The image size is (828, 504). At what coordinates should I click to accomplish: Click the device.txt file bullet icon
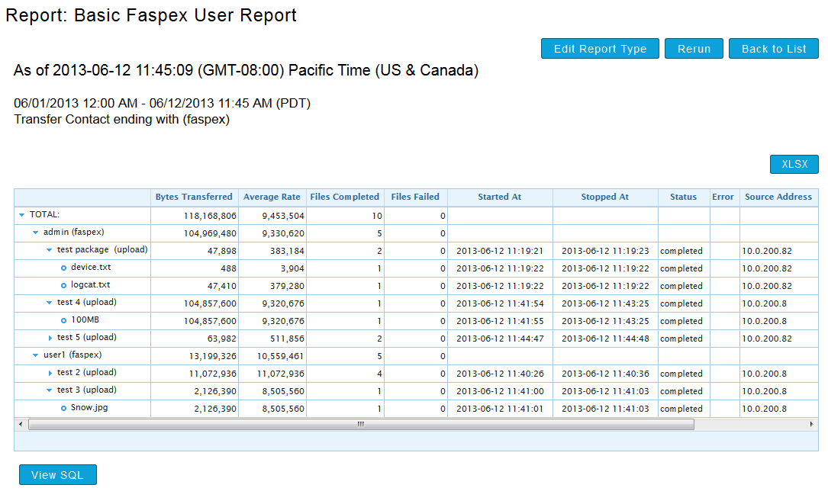[x=64, y=268]
